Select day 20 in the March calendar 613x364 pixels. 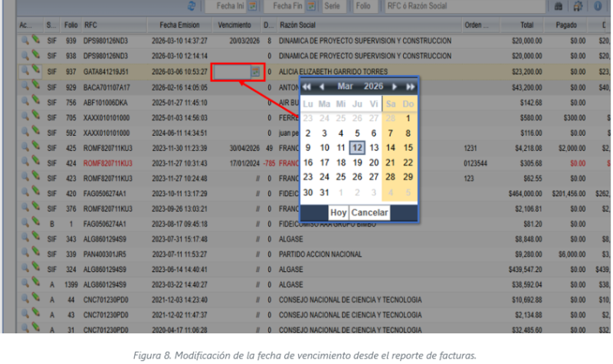[x=374, y=162]
